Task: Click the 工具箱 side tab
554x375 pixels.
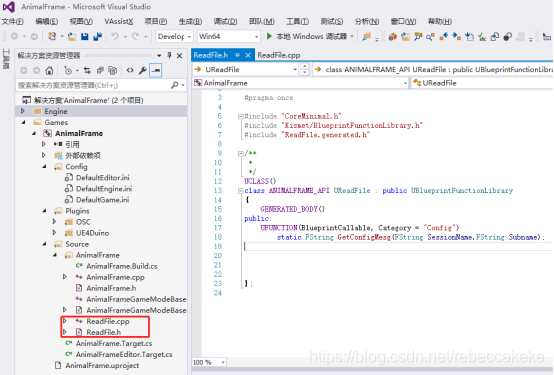Action: coord(6,58)
